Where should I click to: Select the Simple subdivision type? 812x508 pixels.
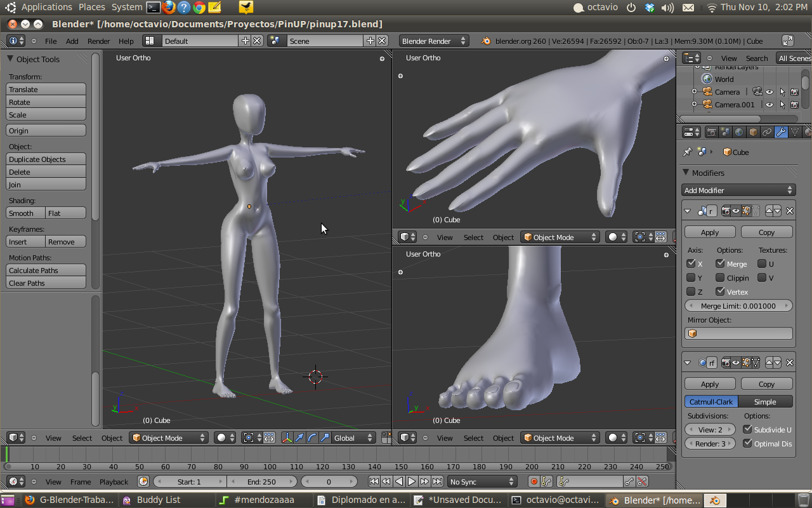(x=765, y=401)
